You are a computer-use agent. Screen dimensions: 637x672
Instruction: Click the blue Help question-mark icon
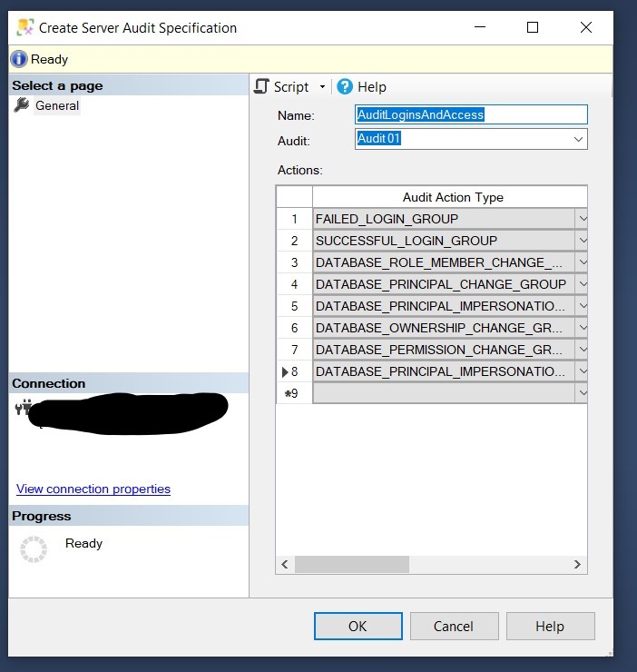pos(345,86)
